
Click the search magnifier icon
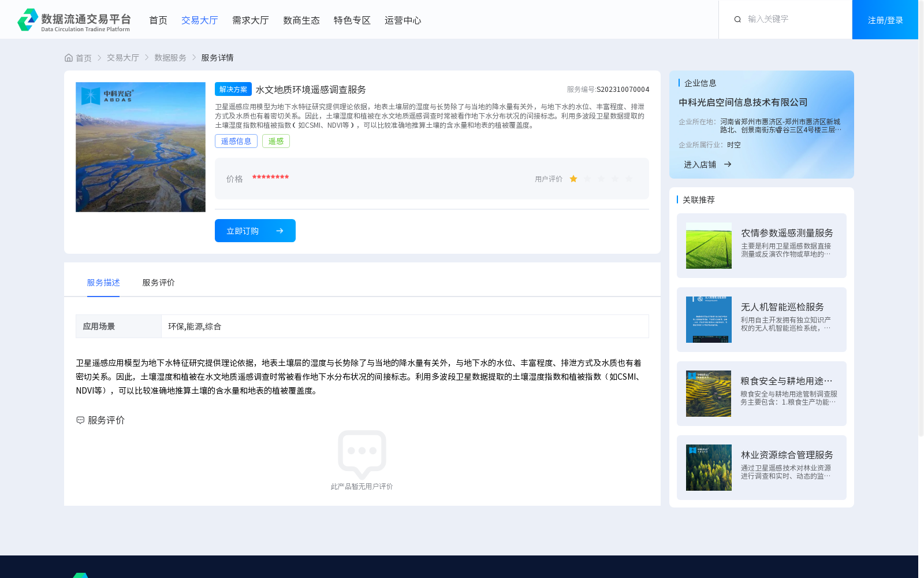click(737, 20)
